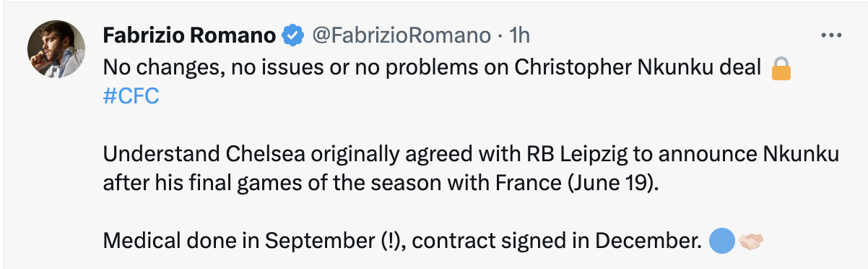This screenshot has width=868, height=269.
Task: Open the #CFC hashtag
Action: pos(131,97)
